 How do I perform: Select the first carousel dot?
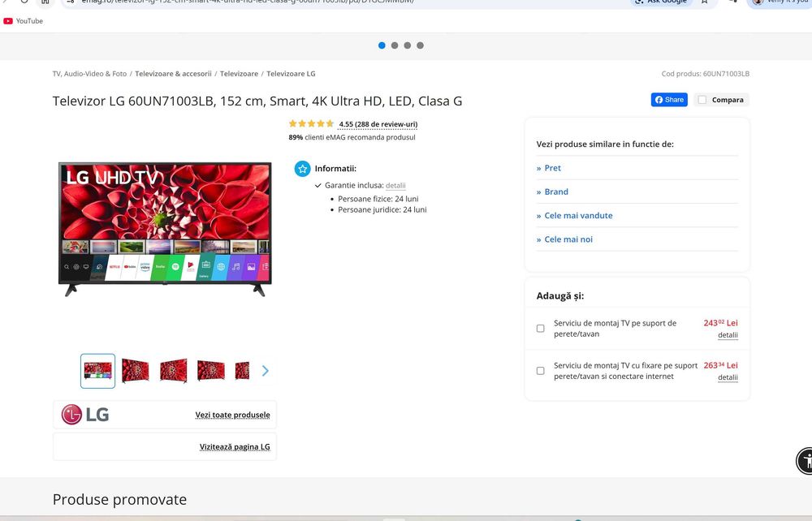point(382,45)
